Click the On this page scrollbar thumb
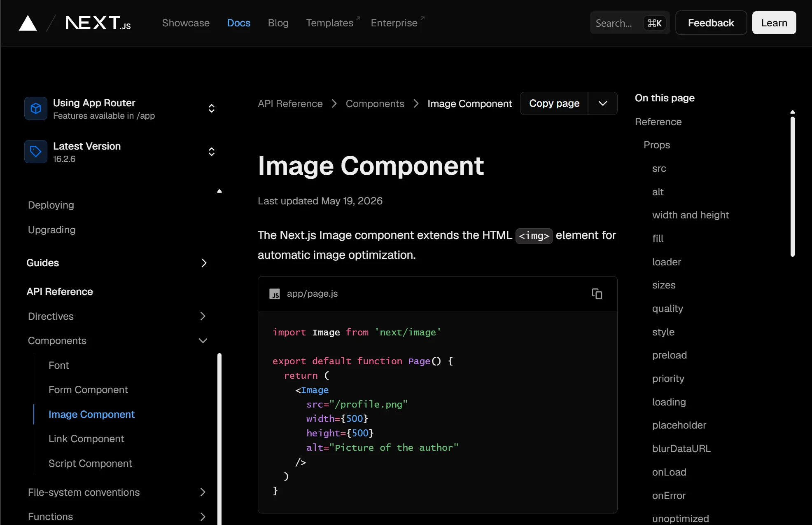This screenshot has height=525, width=812. pos(792,187)
